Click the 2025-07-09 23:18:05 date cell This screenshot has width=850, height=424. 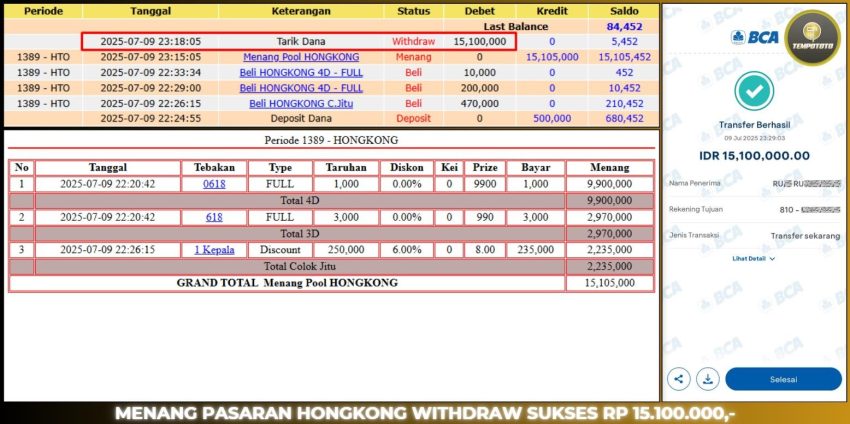pos(150,41)
